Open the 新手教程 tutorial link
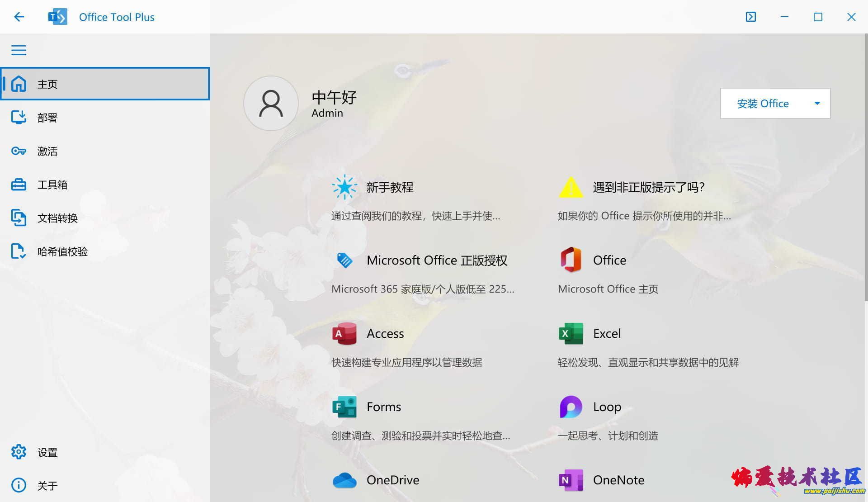 (x=390, y=187)
